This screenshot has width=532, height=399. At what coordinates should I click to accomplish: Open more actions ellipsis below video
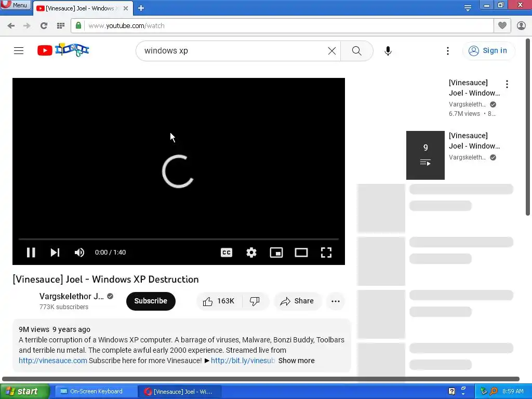point(336,301)
